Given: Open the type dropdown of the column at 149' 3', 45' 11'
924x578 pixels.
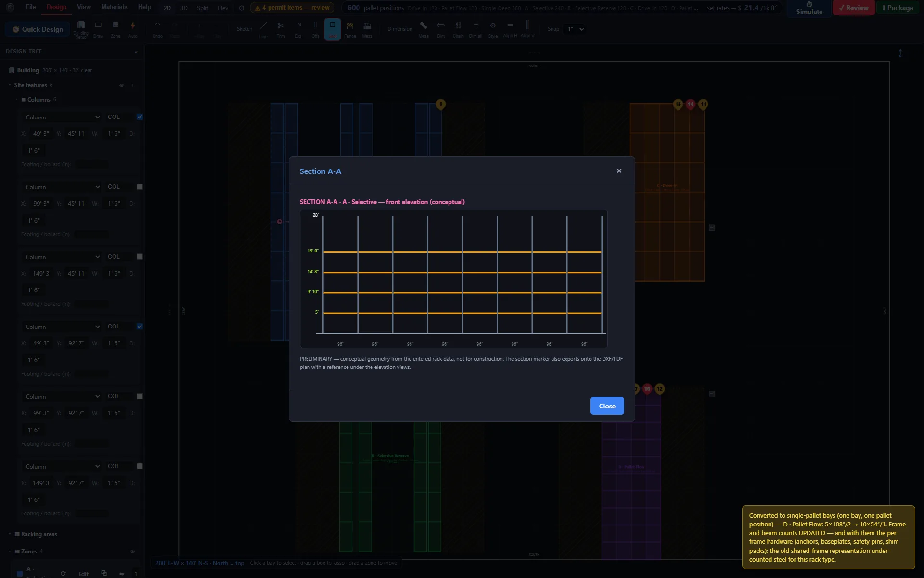Looking at the screenshot, I should pos(63,257).
